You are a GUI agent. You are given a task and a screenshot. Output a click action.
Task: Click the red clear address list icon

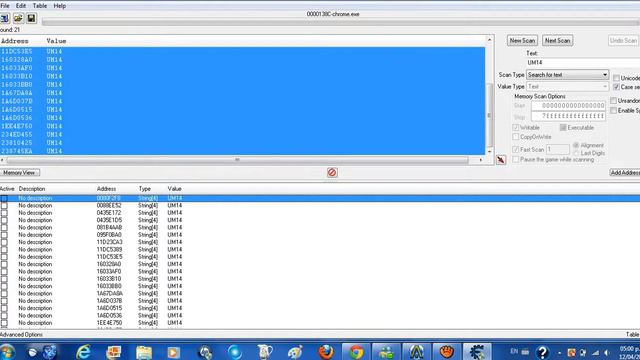coord(332,173)
